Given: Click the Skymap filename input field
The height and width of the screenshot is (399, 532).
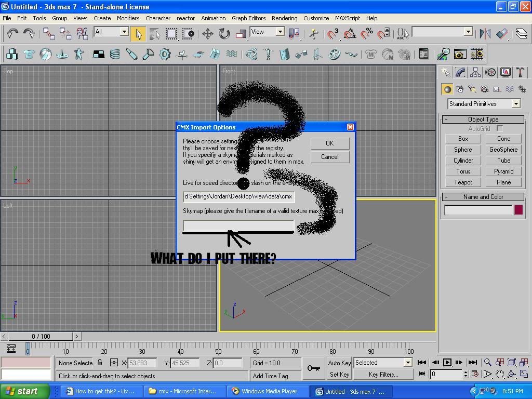Looking at the screenshot, I should [x=239, y=225].
